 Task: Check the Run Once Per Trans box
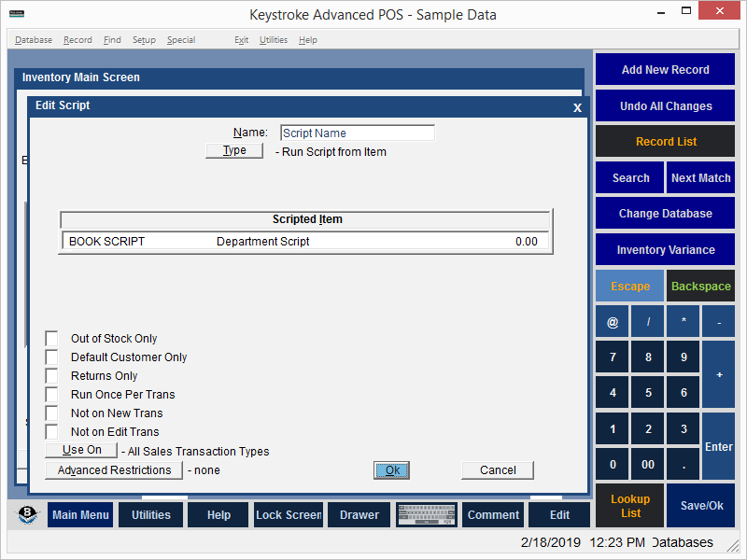(x=51, y=394)
